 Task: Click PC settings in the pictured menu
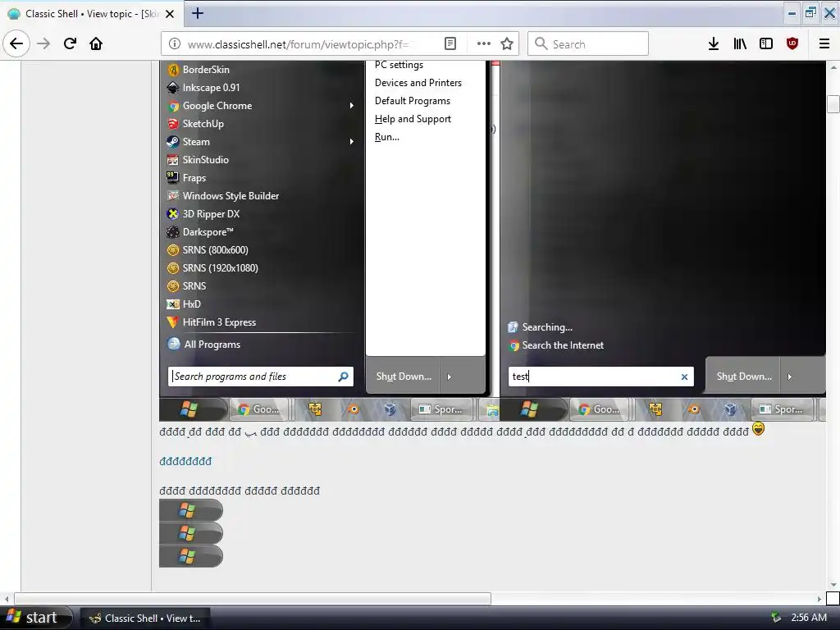click(399, 65)
